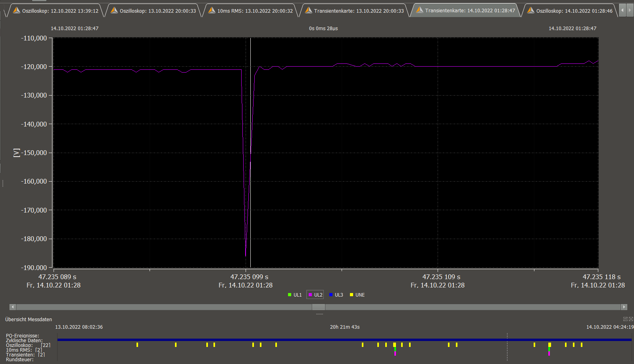The height and width of the screenshot is (364, 634).
Task: Switch to 10ms RMS 13.10.2022 tab
Action: point(251,11)
